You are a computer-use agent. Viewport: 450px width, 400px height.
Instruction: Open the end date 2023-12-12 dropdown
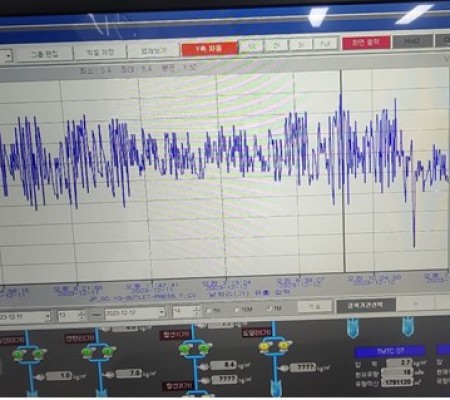click(x=162, y=312)
